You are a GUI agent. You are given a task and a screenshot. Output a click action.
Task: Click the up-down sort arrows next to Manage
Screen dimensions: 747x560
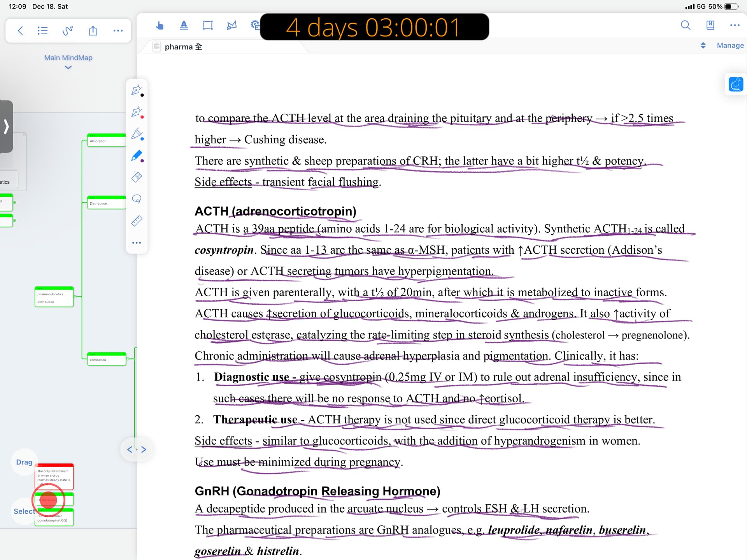(703, 46)
